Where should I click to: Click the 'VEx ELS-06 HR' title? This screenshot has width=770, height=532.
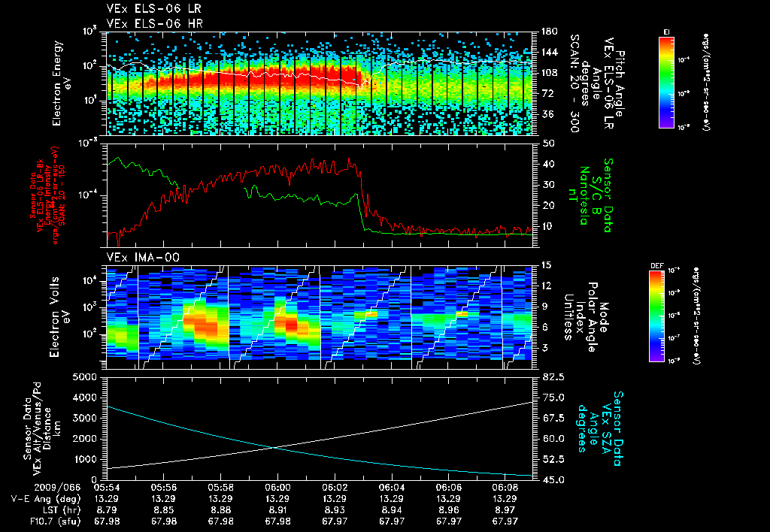point(155,23)
